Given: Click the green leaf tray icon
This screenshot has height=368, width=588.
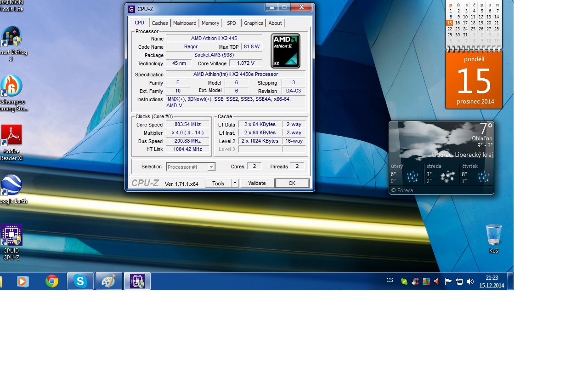Looking at the screenshot, I should point(404,282).
